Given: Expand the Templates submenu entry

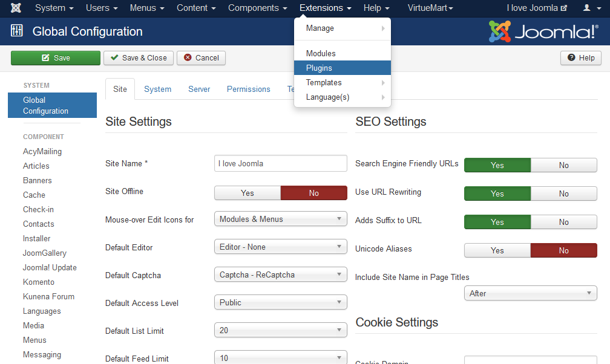Looking at the screenshot, I should pyautogui.click(x=343, y=82).
